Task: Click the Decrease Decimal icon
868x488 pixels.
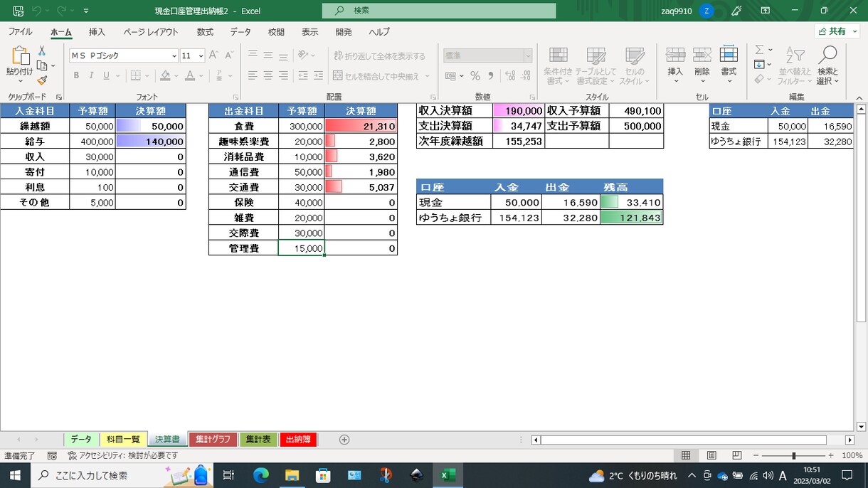Action: 524,75
